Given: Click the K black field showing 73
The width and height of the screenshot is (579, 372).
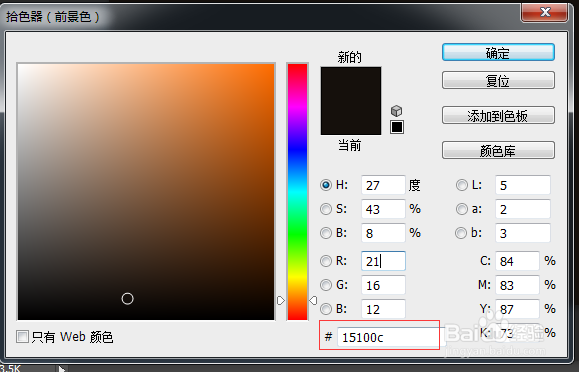Looking at the screenshot, I should [517, 333].
